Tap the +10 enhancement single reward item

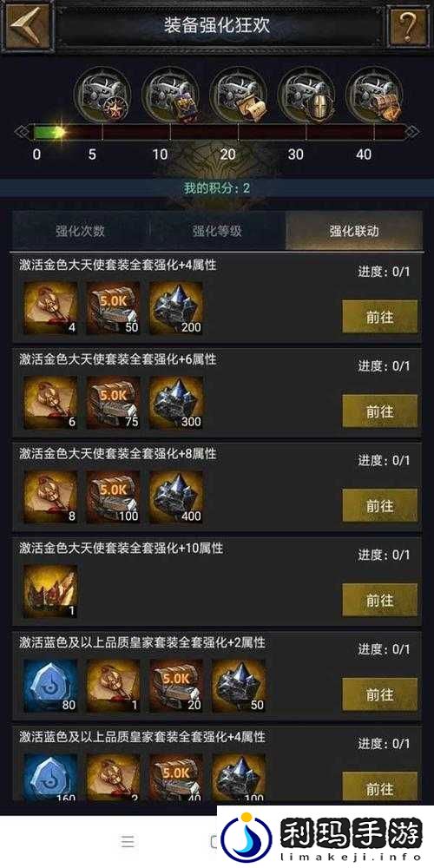(x=50, y=591)
